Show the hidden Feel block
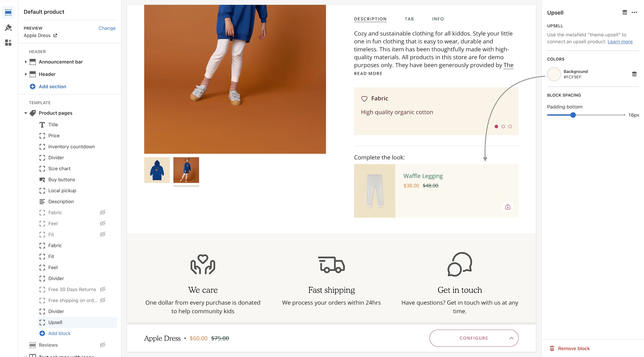This screenshot has width=644, height=357. click(x=103, y=223)
